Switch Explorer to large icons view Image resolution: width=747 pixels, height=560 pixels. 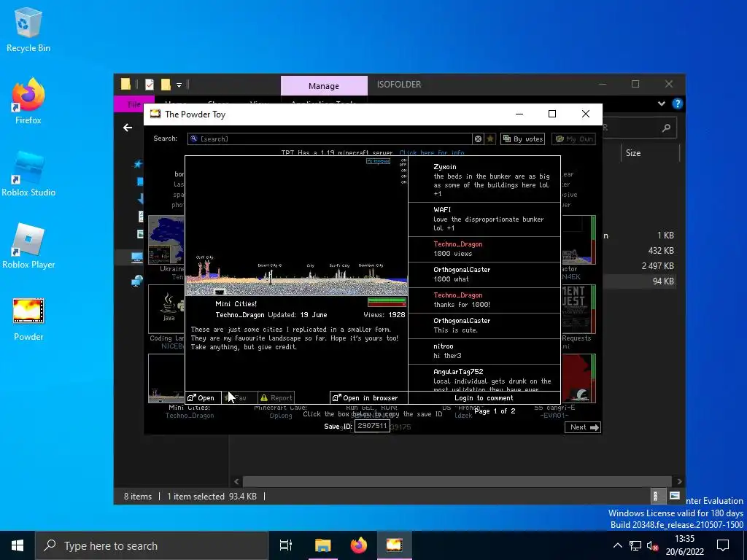(x=675, y=496)
